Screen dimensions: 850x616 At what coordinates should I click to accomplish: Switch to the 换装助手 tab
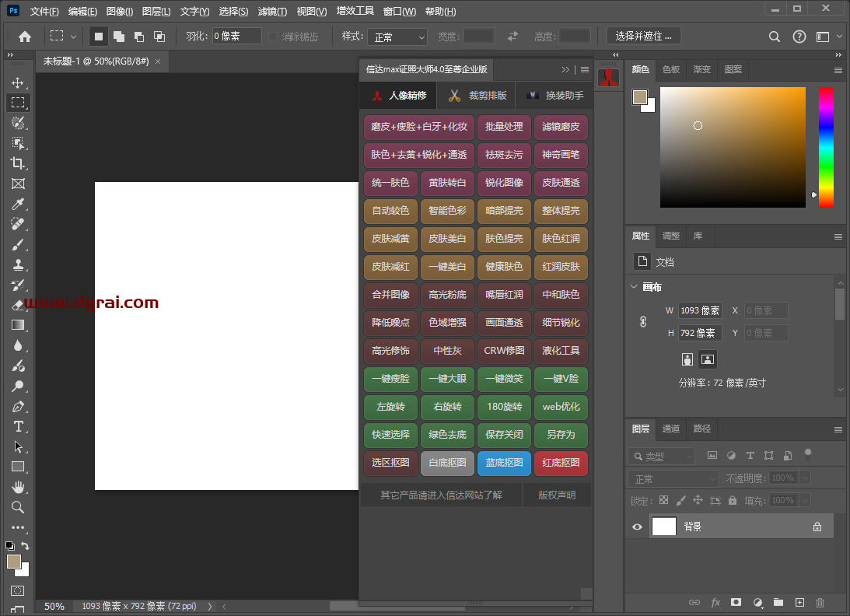click(554, 96)
